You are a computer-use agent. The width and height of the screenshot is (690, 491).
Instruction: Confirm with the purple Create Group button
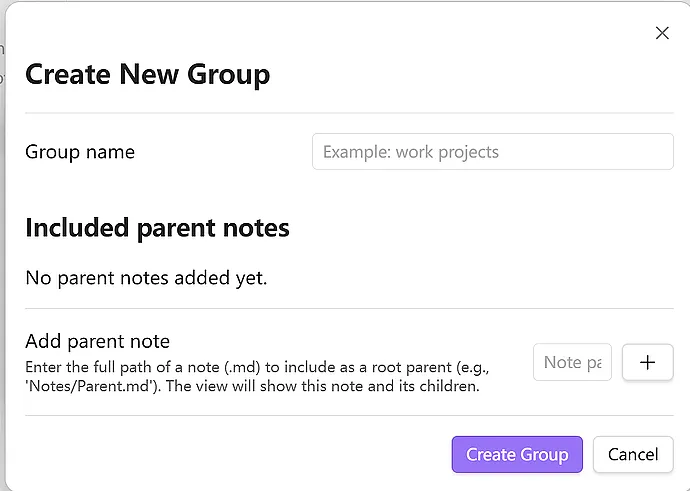click(516, 454)
